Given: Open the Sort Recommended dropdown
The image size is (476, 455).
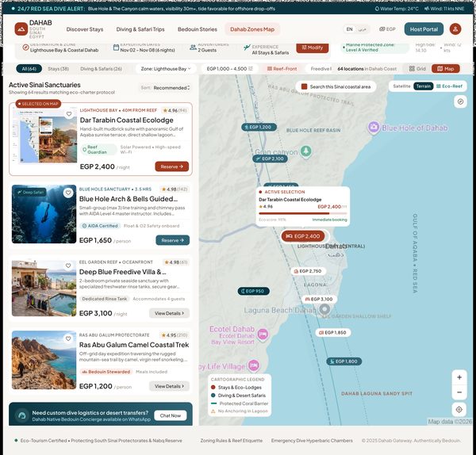Looking at the screenshot, I should (x=166, y=88).
